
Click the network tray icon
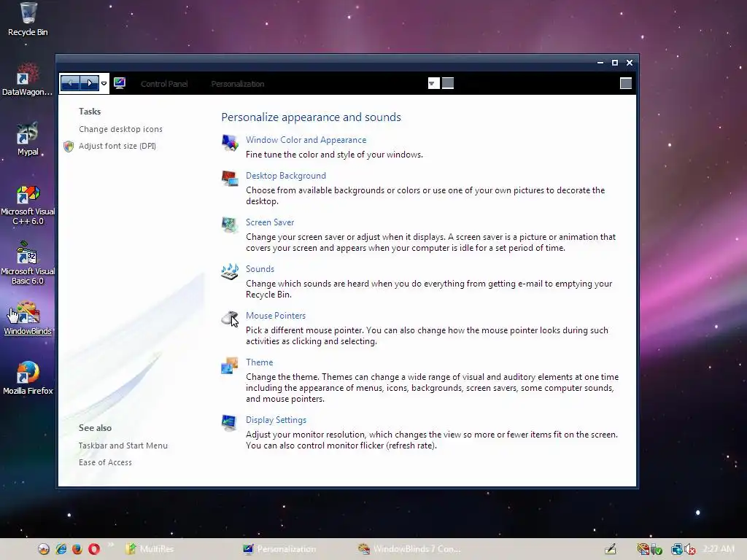(676, 550)
